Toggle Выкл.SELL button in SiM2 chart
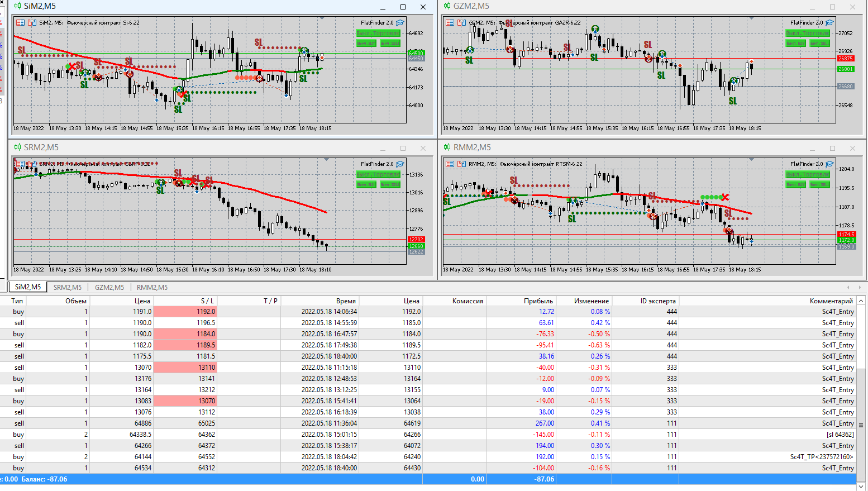Viewport: 868px width, 491px height. point(390,43)
